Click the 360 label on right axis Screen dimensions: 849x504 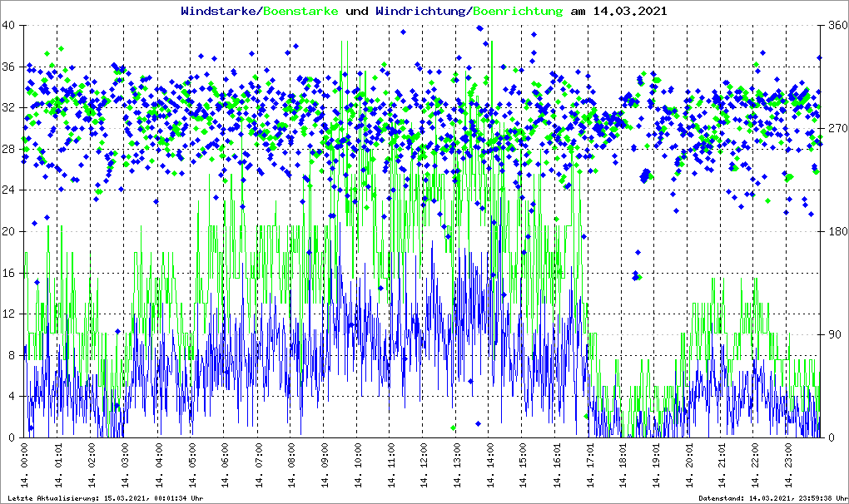coord(836,25)
